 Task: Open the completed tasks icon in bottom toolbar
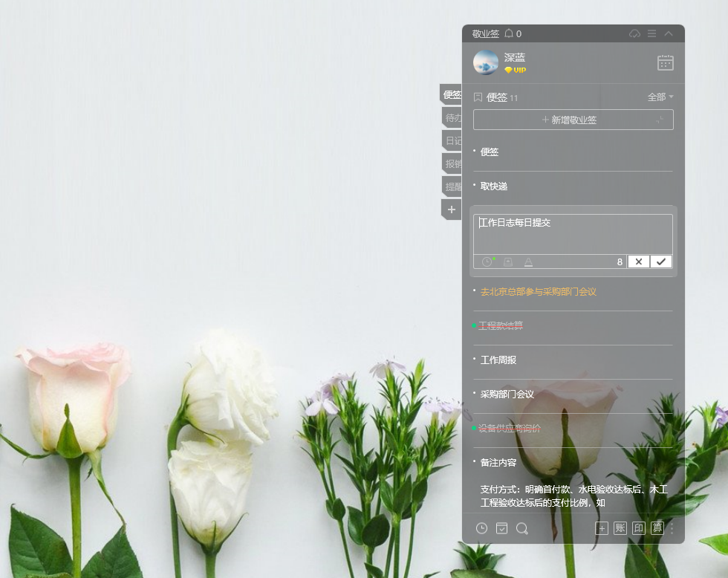pos(501,528)
